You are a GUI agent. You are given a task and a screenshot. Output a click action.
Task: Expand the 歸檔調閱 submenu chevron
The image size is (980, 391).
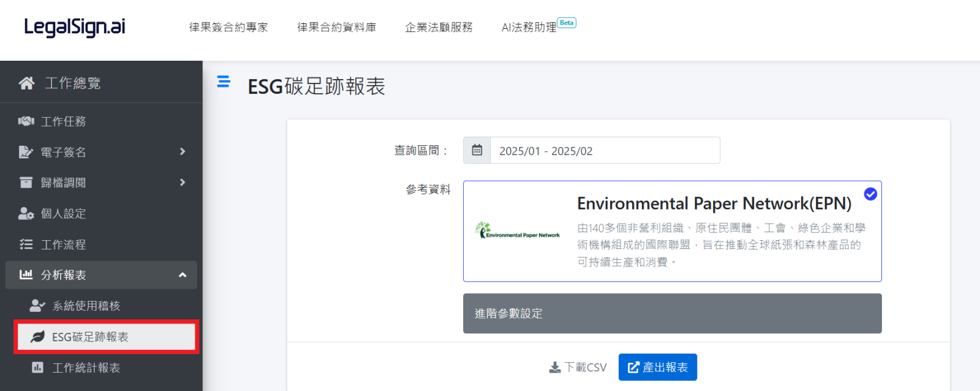point(183,182)
